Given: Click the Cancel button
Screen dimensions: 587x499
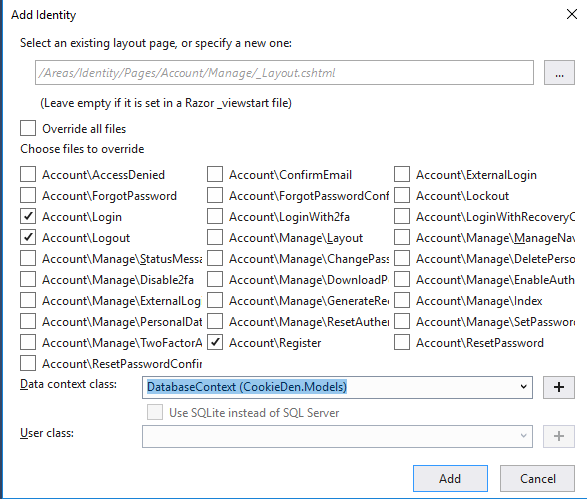Looking at the screenshot, I should click(537, 478).
